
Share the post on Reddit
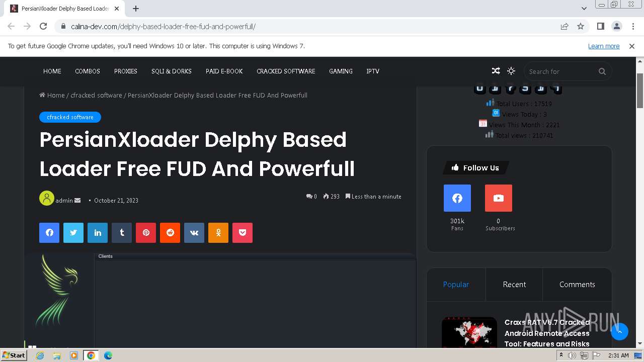[170, 233]
